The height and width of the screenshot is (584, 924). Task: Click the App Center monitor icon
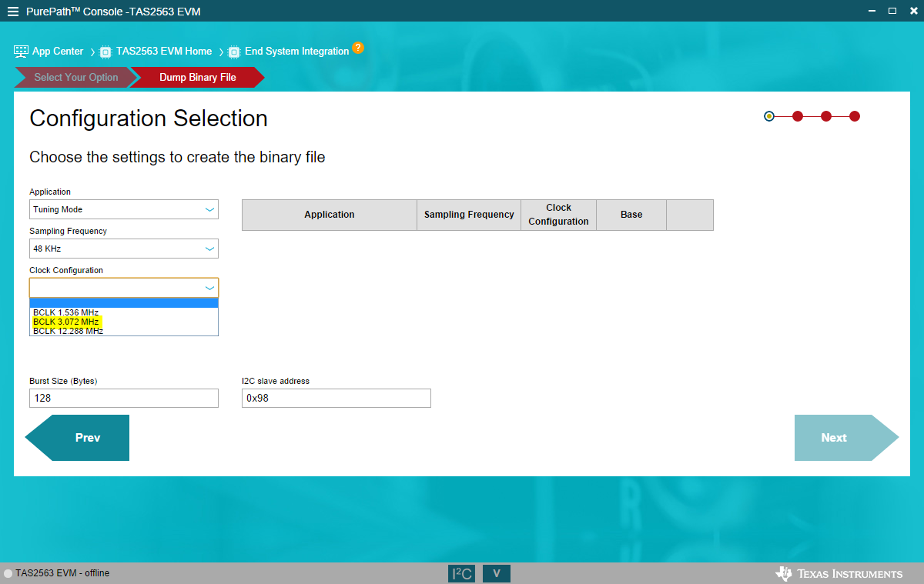tap(21, 52)
